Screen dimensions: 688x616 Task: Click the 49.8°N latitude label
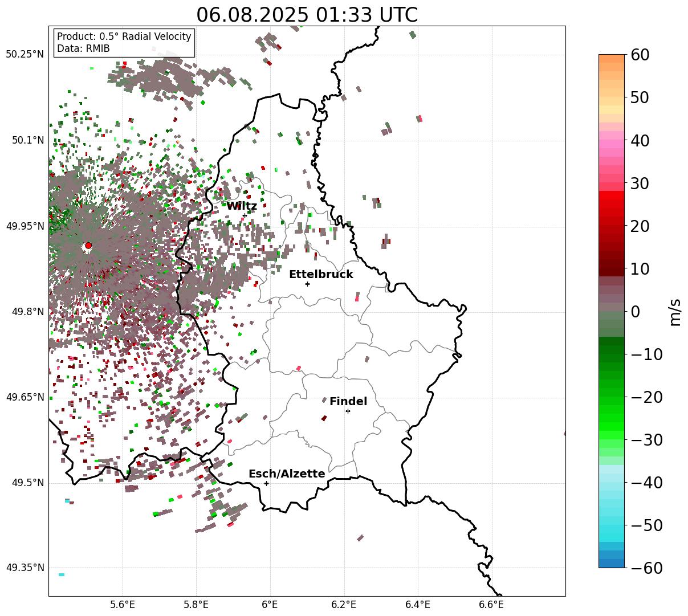27,312
